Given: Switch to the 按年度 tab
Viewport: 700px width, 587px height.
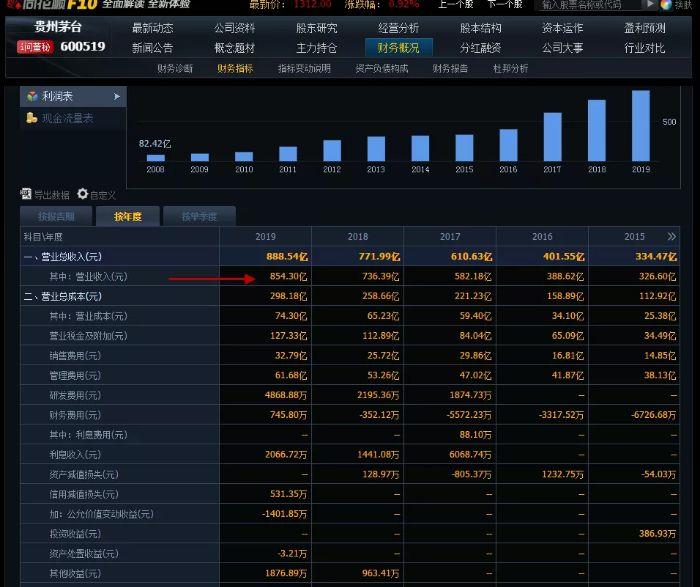Looking at the screenshot, I should (128, 216).
